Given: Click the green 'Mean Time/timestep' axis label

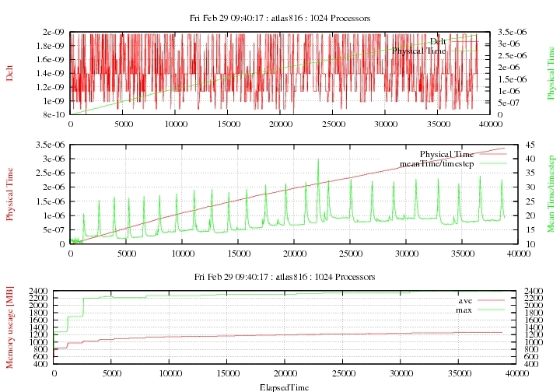Looking at the screenshot, I should pyautogui.click(x=551, y=194).
